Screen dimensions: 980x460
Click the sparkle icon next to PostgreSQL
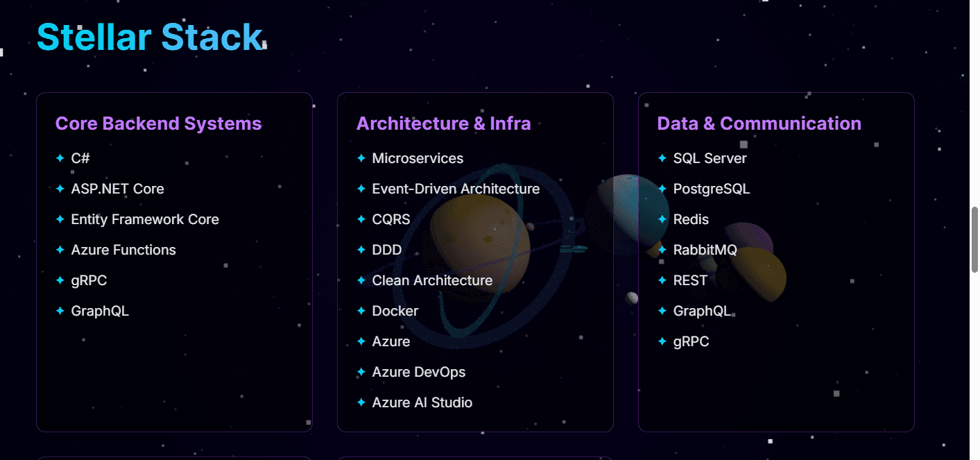click(x=661, y=188)
